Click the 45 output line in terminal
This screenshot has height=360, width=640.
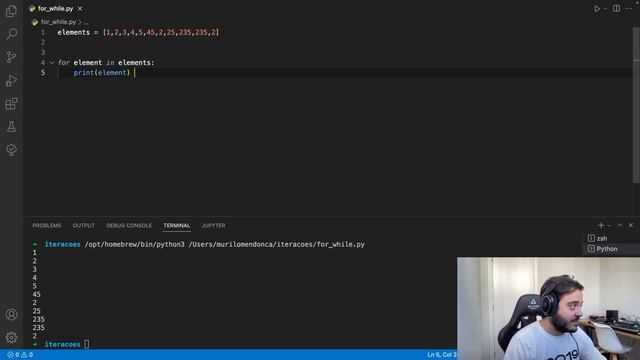36,294
